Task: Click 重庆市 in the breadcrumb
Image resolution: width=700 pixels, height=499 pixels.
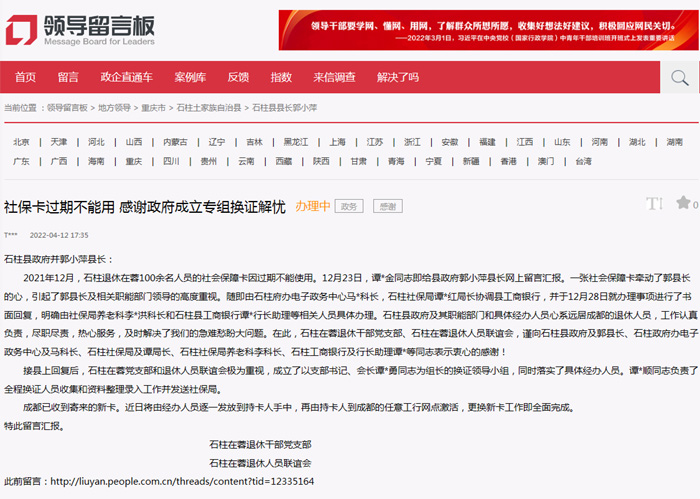Action: tap(153, 107)
